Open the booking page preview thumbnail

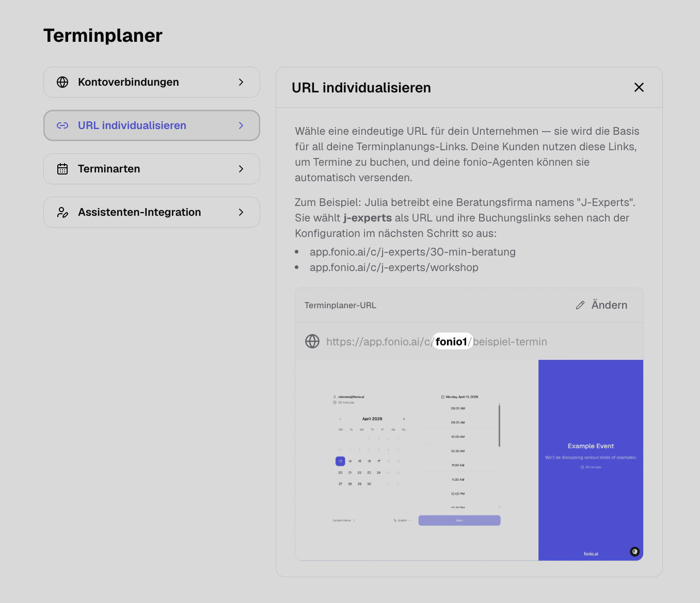pyautogui.click(x=469, y=460)
